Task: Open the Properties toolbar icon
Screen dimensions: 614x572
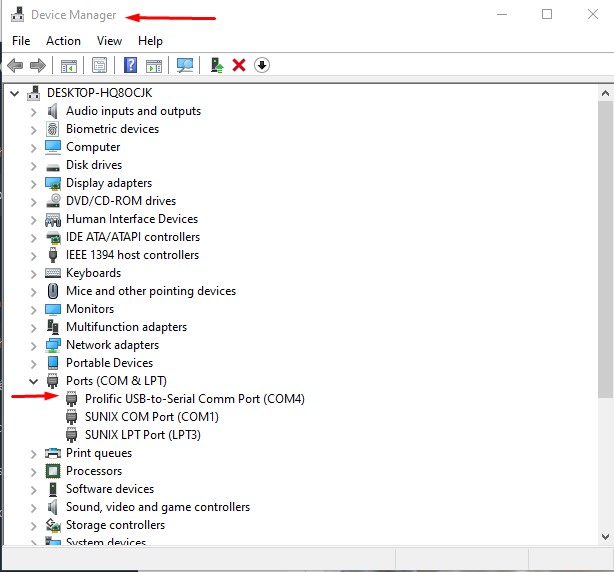Action: pyautogui.click(x=99, y=65)
